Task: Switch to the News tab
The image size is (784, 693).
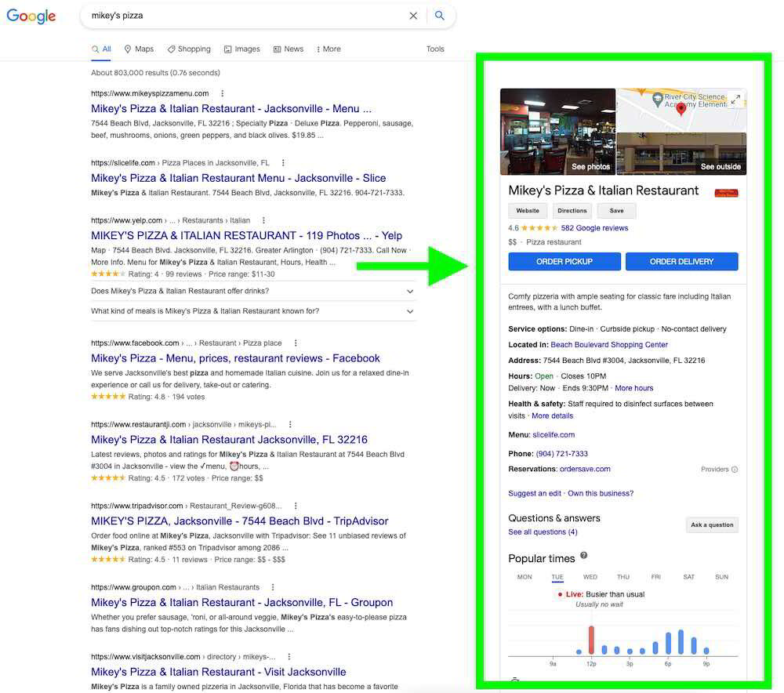Action: pyautogui.click(x=289, y=49)
